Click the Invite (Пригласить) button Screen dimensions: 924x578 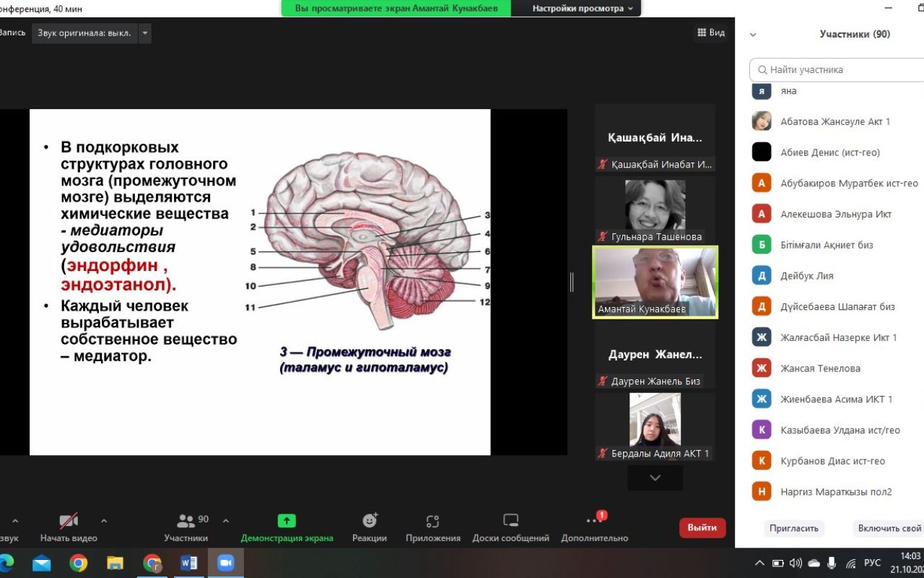click(793, 528)
